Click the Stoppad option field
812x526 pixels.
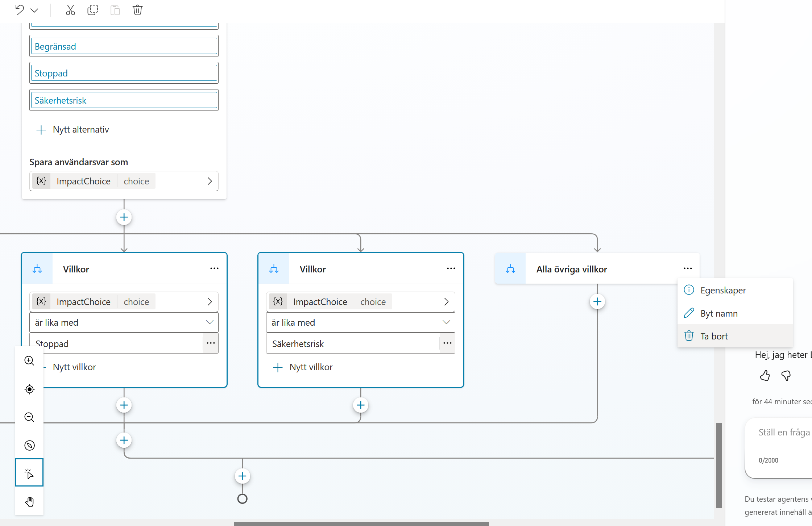[x=124, y=73]
